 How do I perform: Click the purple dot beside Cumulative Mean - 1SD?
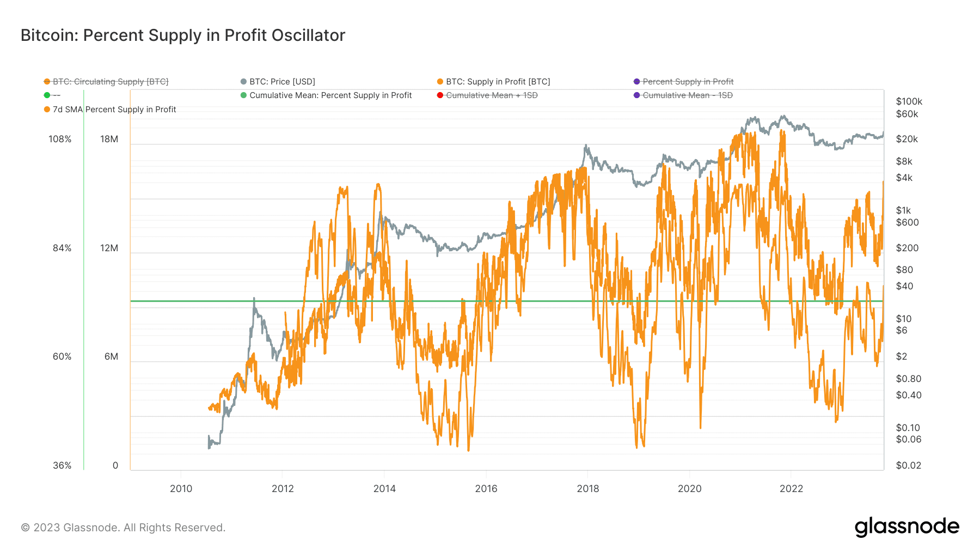click(x=636, y=95)
